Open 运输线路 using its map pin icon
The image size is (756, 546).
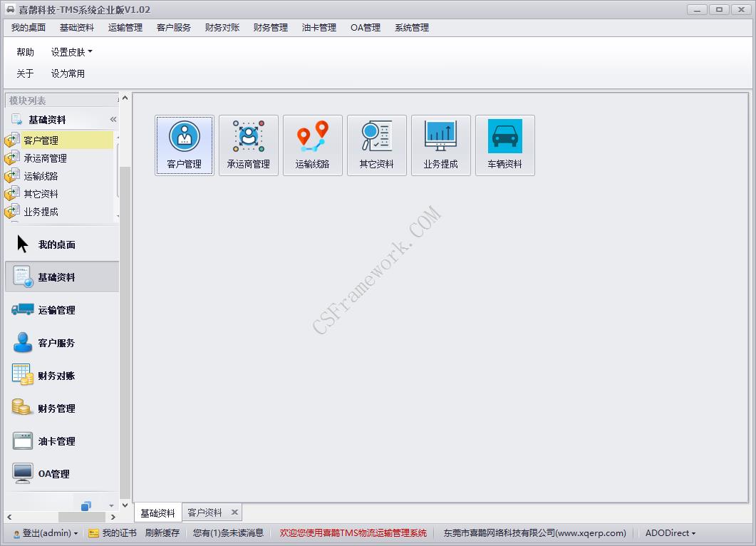[x=312, y=145]
